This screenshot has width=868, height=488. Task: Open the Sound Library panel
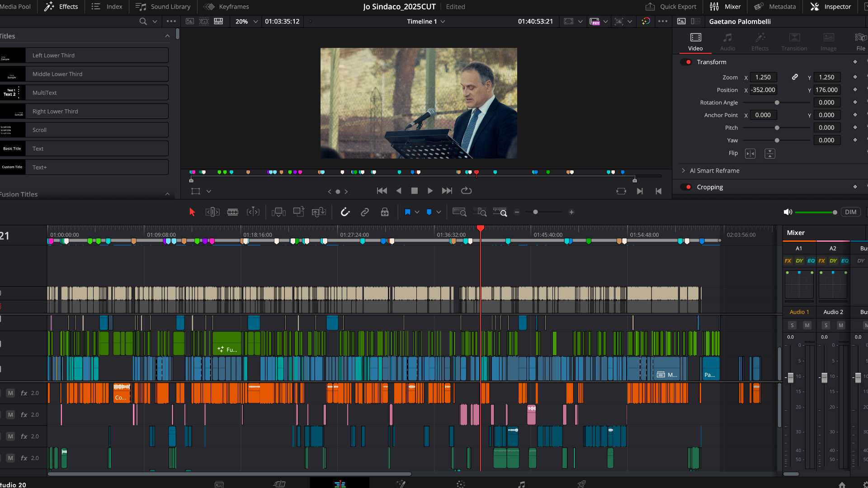163,6
